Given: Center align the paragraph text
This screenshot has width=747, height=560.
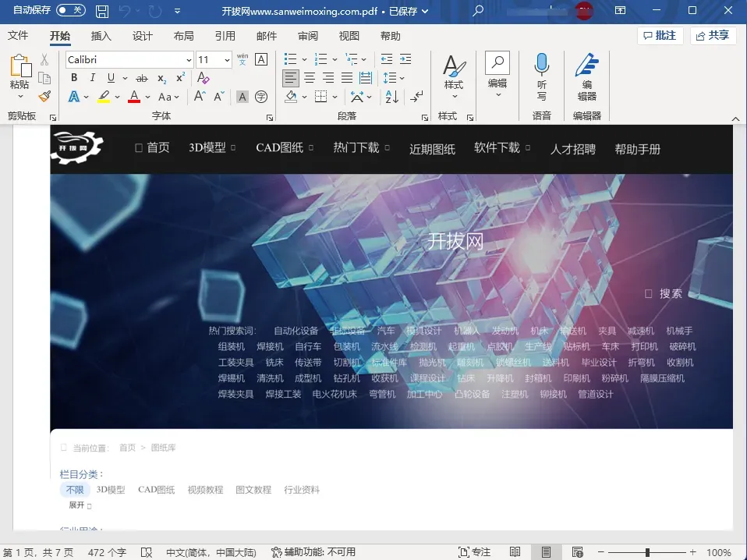Looking at the screenshot, I should click(x=310, y=78).
